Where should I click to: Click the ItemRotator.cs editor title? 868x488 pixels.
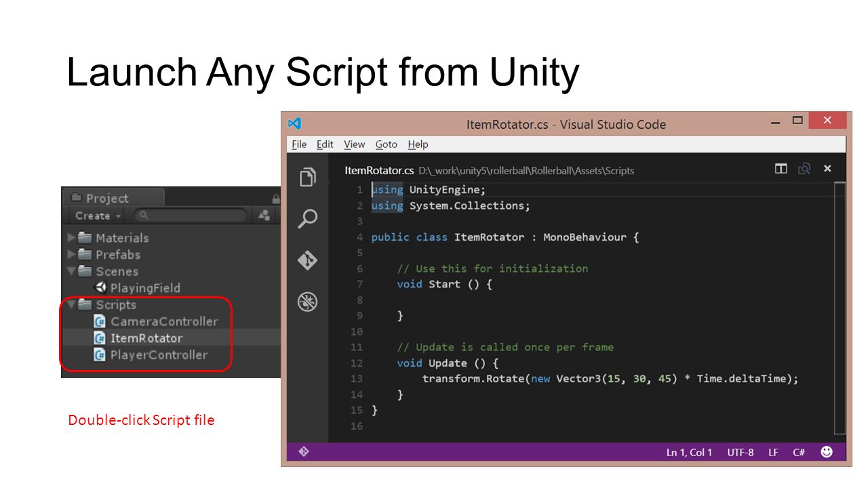point(379,170)
